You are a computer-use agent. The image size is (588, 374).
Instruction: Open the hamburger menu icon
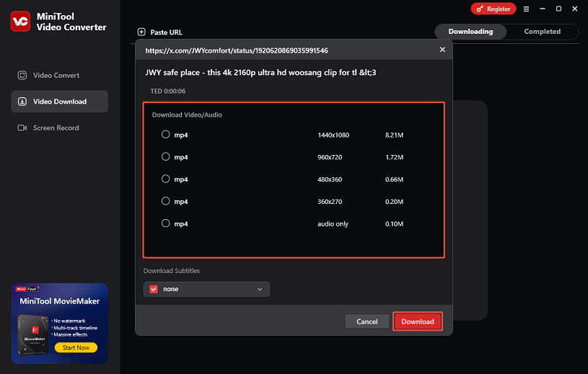(x=526, y=9)
